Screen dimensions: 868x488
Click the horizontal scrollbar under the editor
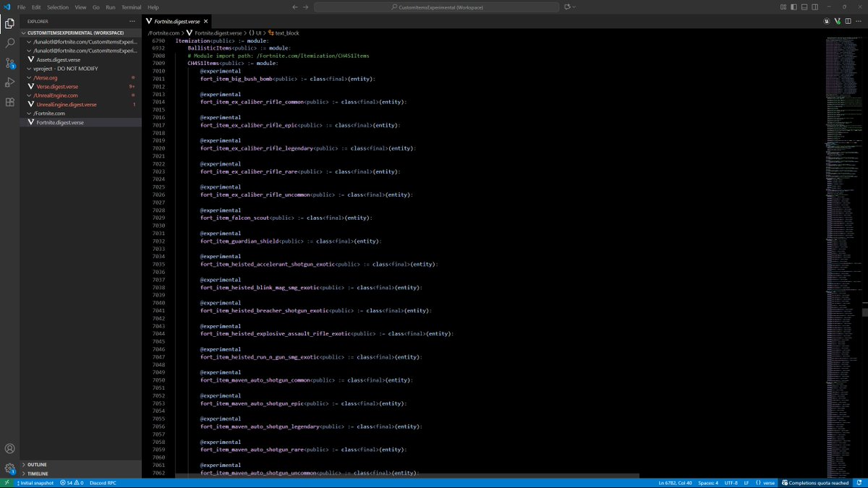coord(409,476)
